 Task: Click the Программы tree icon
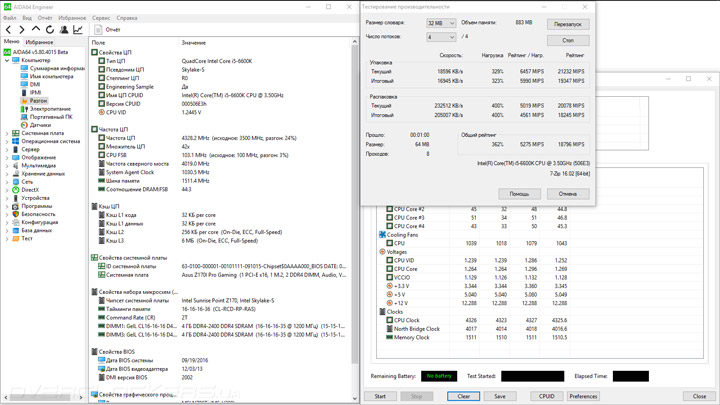[x=16, y=206]
